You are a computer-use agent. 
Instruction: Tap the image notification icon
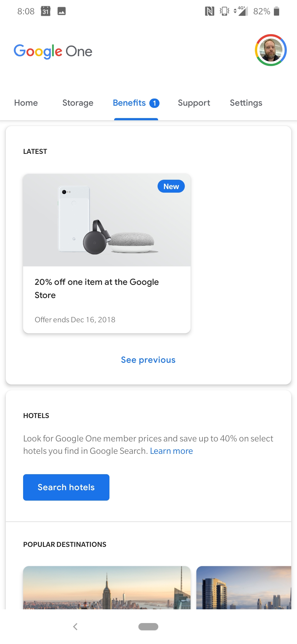tap(62, 11)
